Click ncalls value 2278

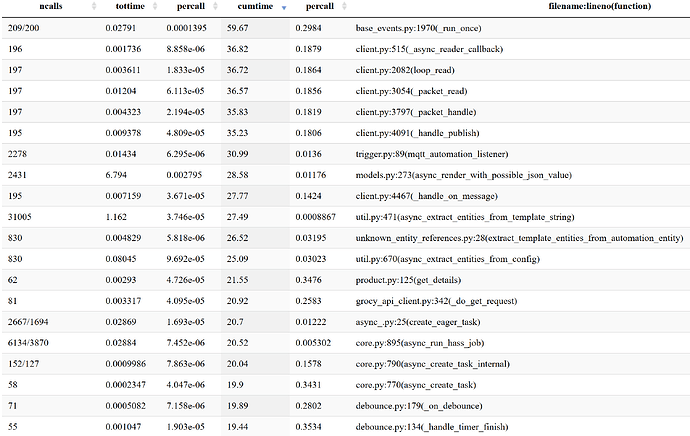coord(17,154)
